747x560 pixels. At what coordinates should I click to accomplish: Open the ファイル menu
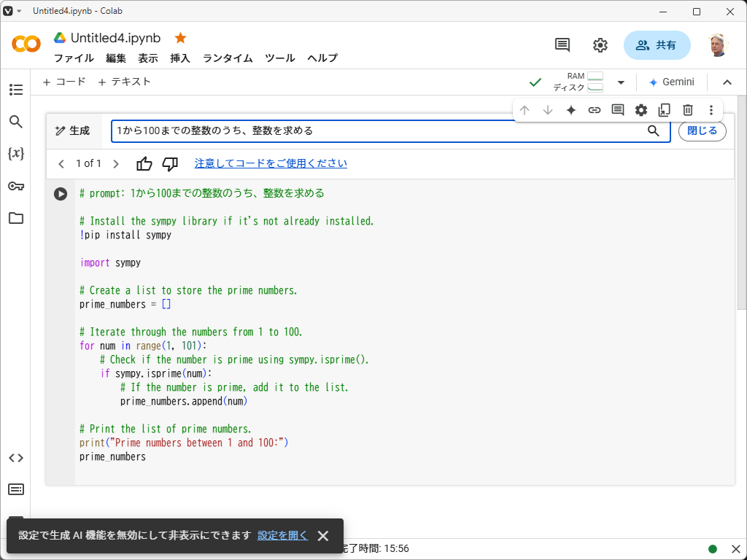pyautogui.click(x=74, y=58)
